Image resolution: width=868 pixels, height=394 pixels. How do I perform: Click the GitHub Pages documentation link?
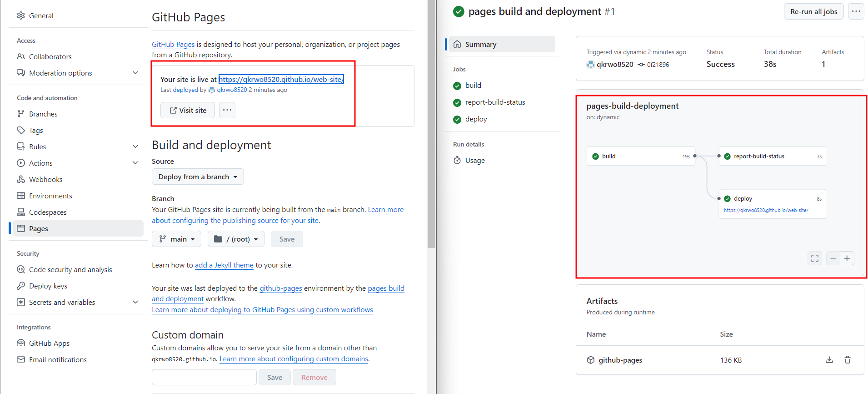173,44
